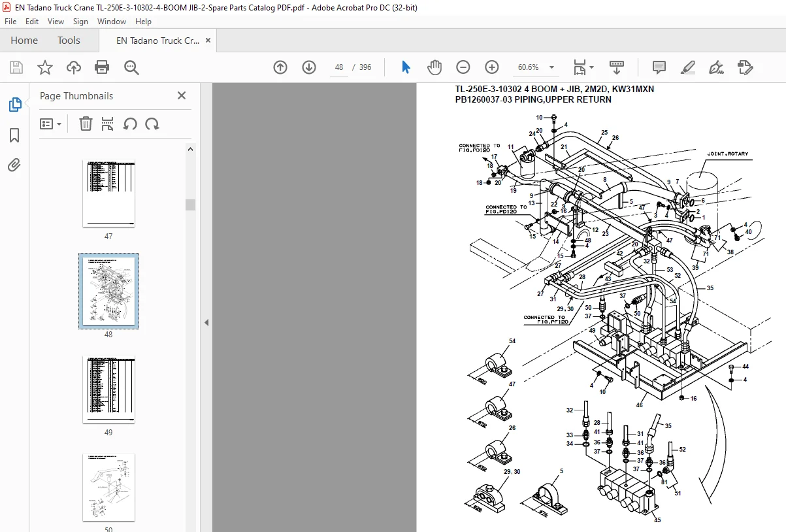Zoom in with the plus button
The height and width of the screenshot is (532, 786).
tap(492, 67)
